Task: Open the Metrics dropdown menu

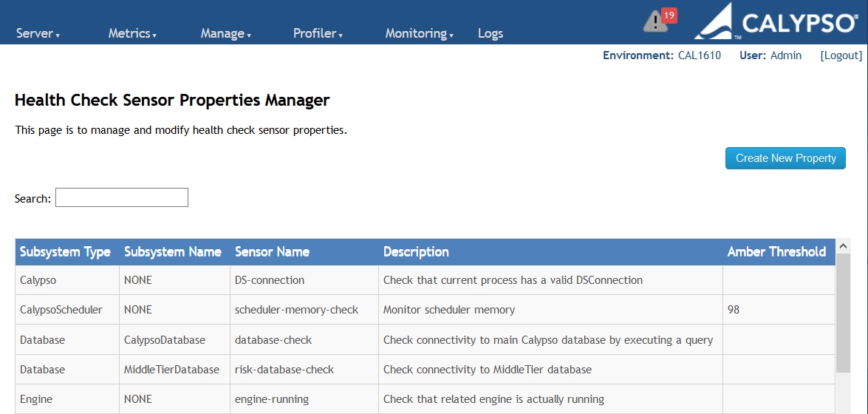Action: click(132, 33)
